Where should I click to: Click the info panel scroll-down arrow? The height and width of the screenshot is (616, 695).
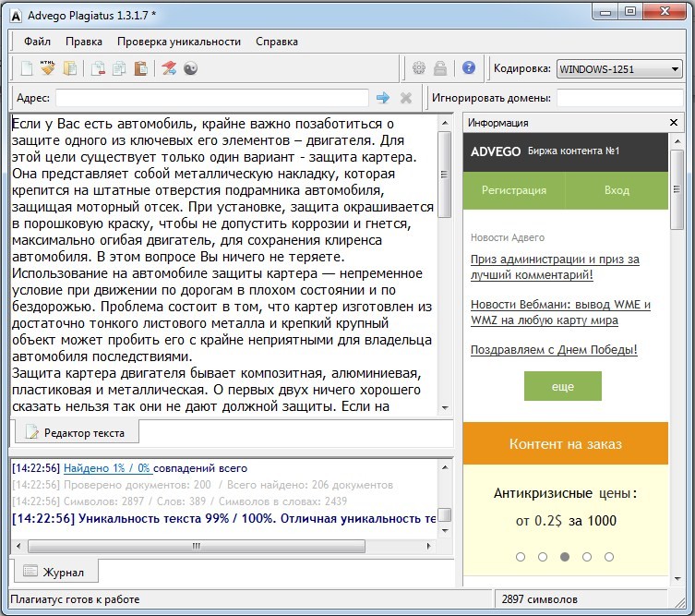click(x=677, y=579)
